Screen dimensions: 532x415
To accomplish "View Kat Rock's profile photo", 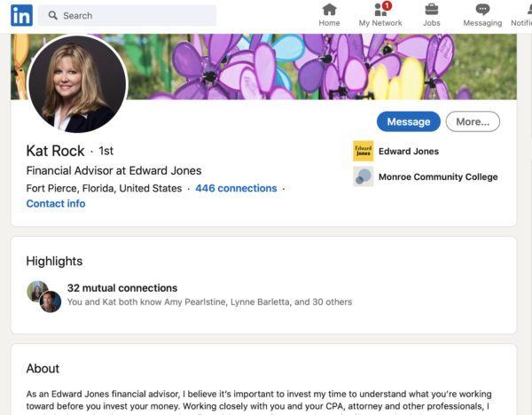I will [x=78, y=84].
